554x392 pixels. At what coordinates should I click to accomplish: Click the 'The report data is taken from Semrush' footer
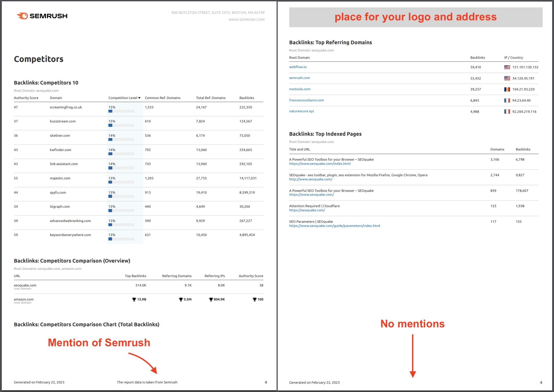click(x=147, y=382)
